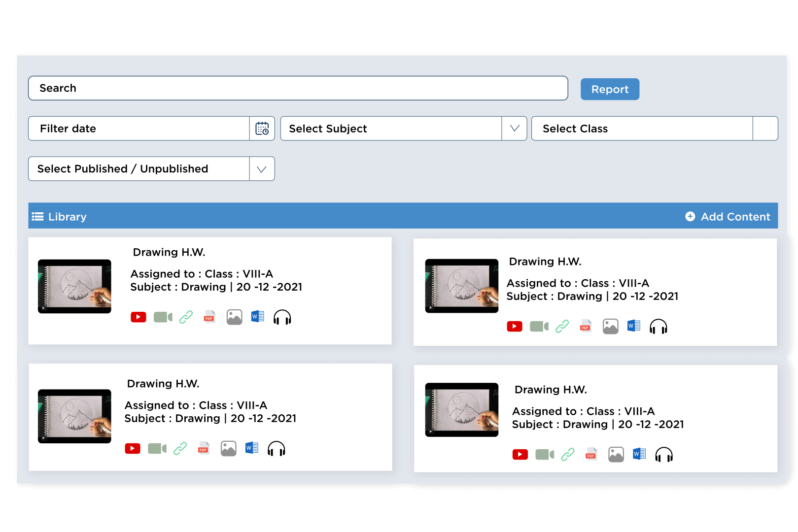Open the top-left card's drawing thumbnail
Screen dimensions: 798x532
coord(74,286)
